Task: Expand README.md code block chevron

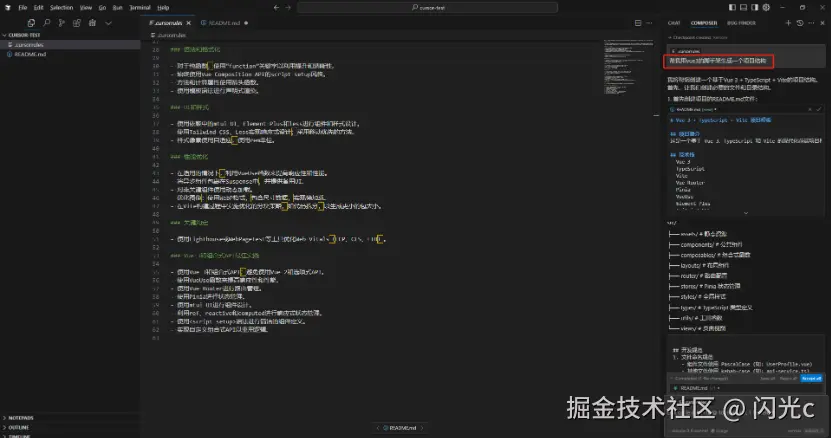Action: coord(746,213)
